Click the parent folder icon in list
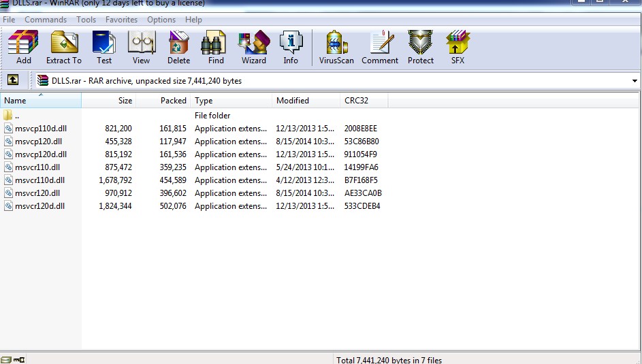Image resolution: width=642 pixels, height=364 pixels. 7,116
